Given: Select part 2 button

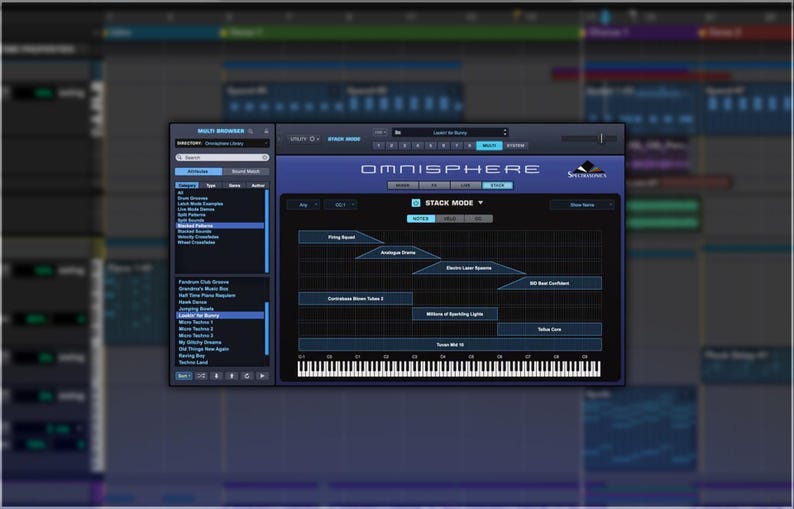Looking at the screenshot, I should pos(391,146).
